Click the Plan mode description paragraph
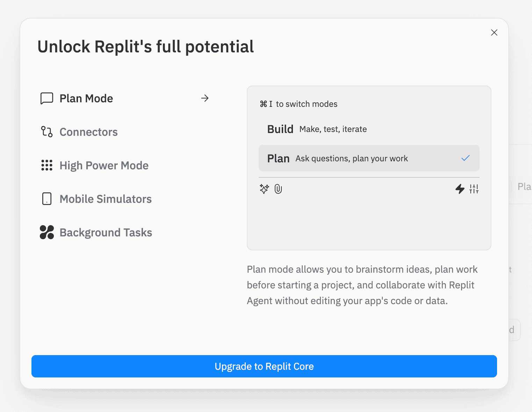Screen dimensions: 532x412 point(362,285)
